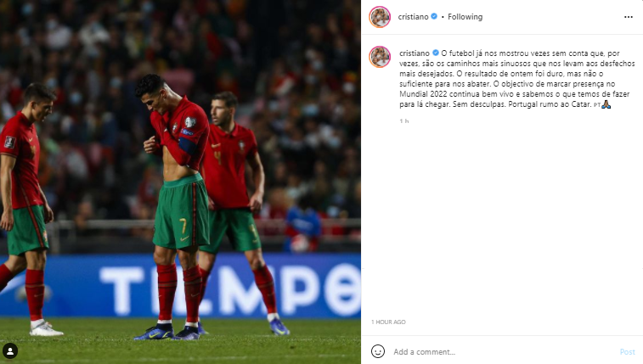This screenshot has width=643, height=364.
Task: Click praying hands emoji ending the caption
Action: point(606,104)
